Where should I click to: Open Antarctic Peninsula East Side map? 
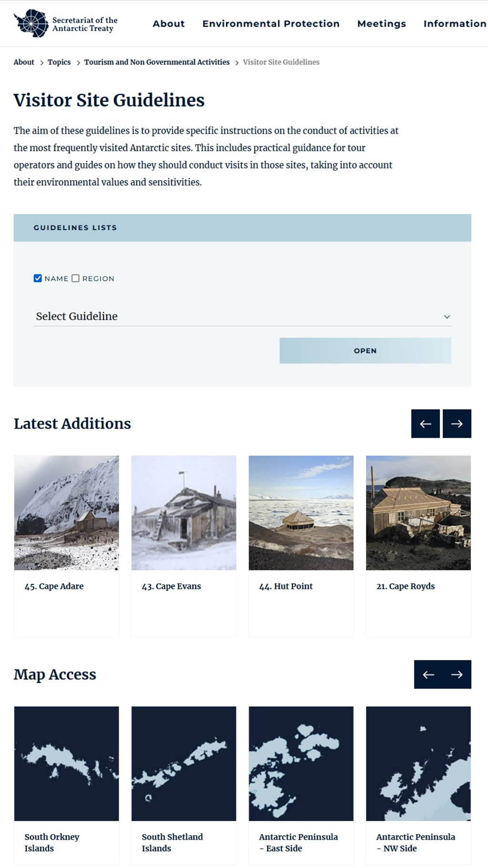[x=301, y=763]
